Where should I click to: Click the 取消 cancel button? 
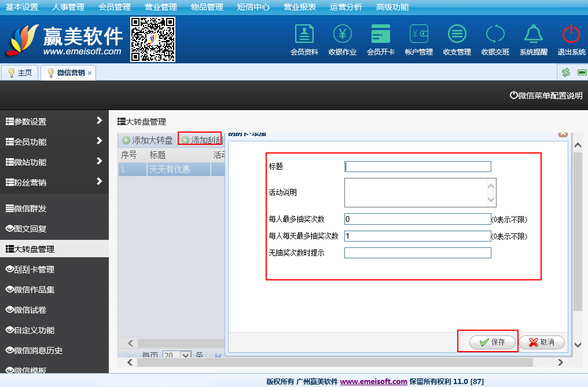542,342
